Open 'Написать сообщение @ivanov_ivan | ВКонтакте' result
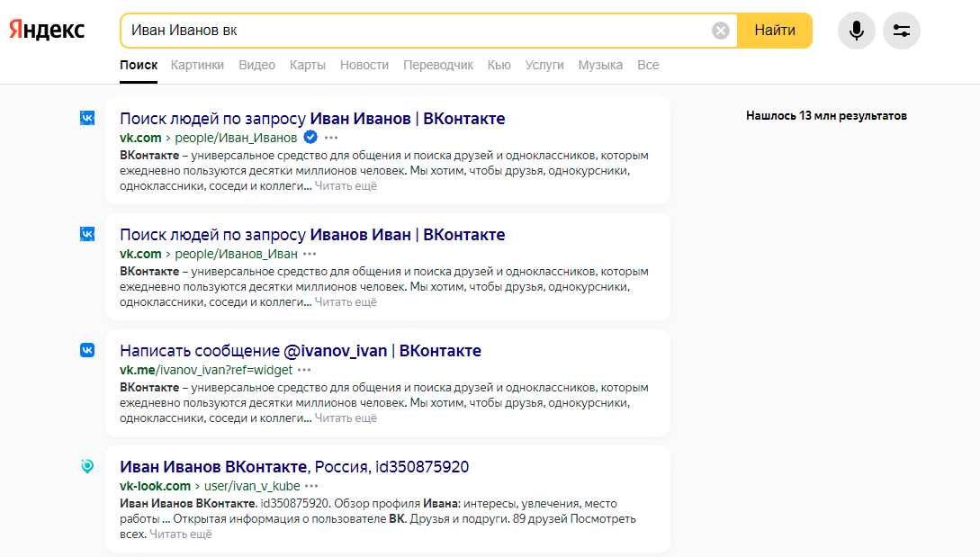This screenshot has width=980, height=557. pos(301,351)
